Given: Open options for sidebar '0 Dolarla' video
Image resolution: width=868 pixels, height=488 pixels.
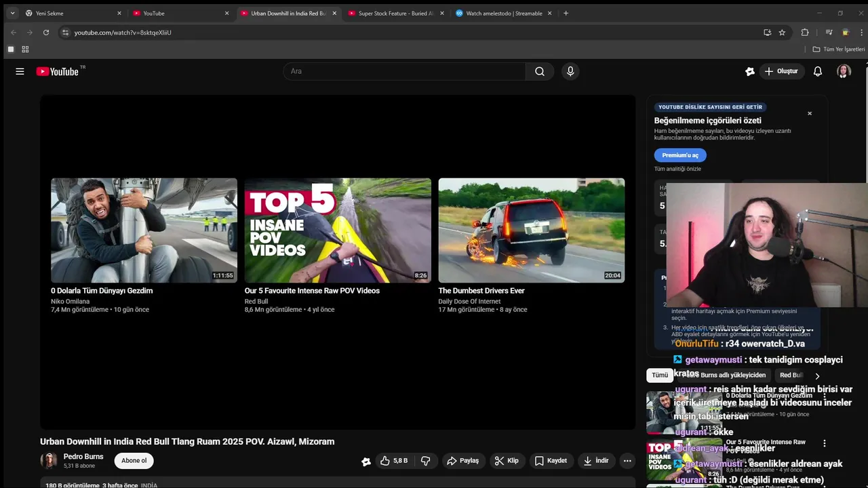Looking at the screenshot, I should [x=825, y=396].
